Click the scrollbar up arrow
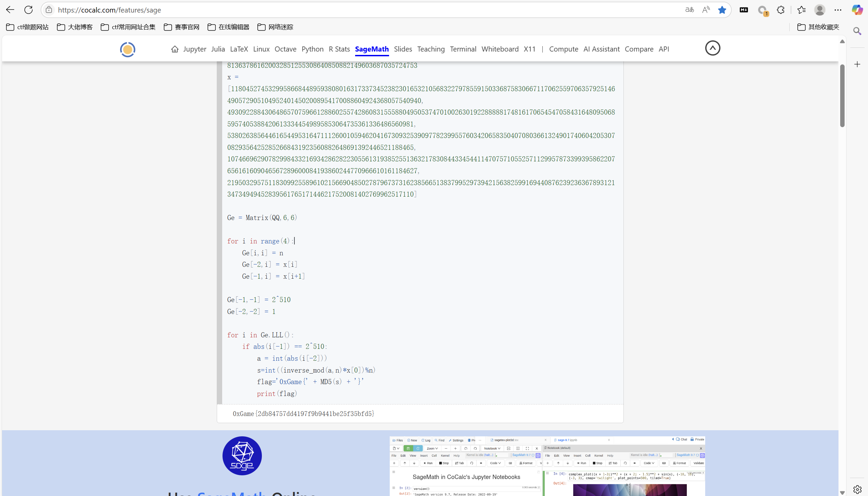868x496 pixels. coord(842,41)
